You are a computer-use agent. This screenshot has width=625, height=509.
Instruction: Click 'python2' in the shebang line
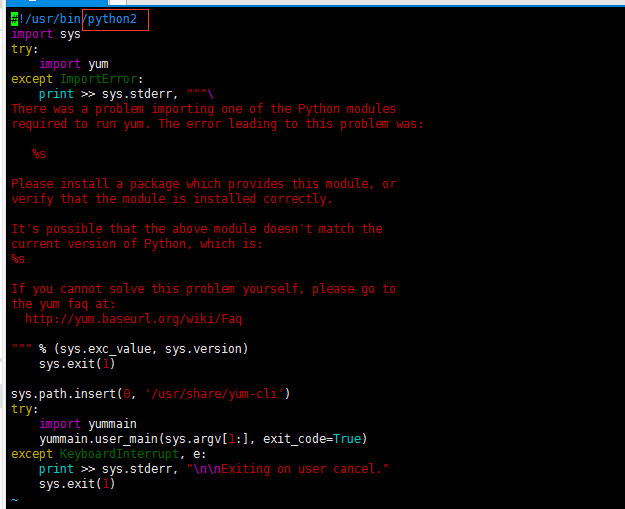coord(112,19)
